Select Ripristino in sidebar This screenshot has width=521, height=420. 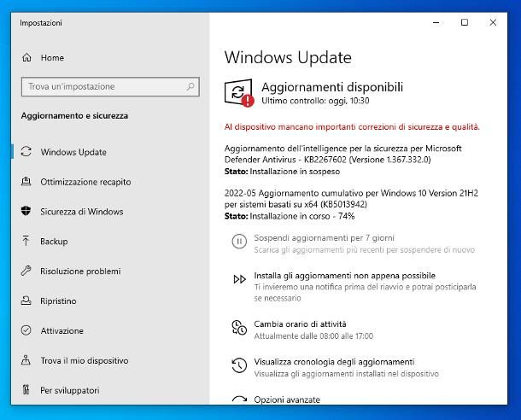(x=58, y=300)
